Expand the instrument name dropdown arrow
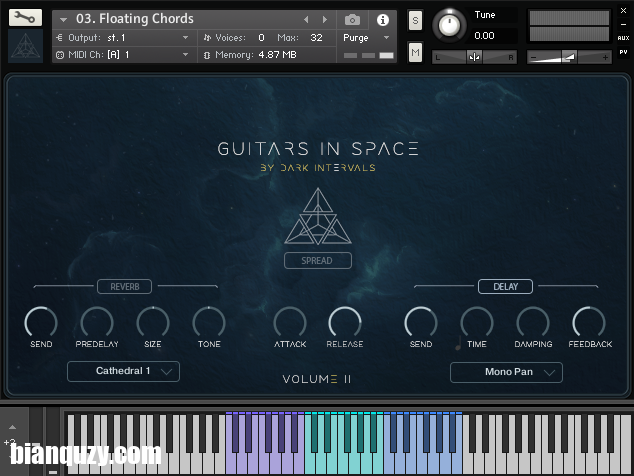The width and height of the screenshot is (634, 476). [x=63, y=19]
